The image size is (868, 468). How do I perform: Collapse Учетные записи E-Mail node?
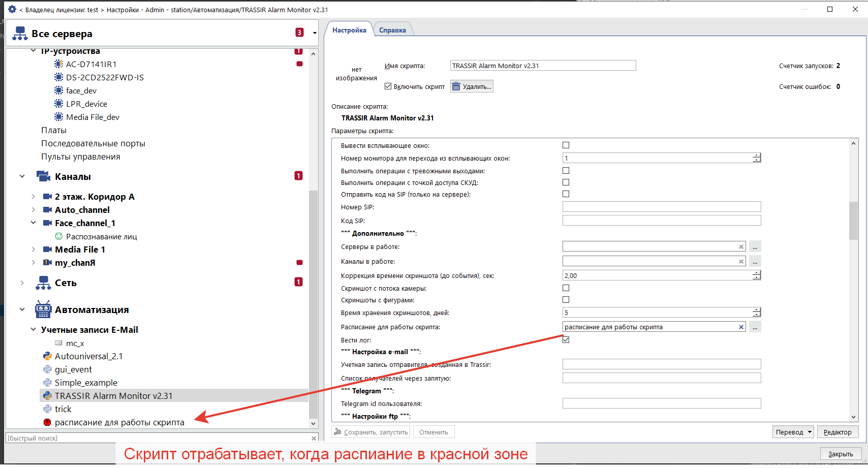[33, 329]
